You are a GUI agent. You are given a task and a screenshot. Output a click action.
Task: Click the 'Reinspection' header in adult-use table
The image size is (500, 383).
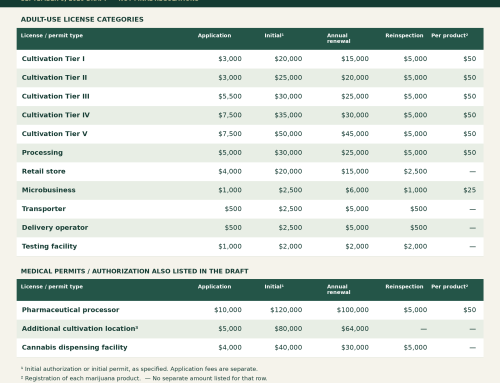(404, 36)
